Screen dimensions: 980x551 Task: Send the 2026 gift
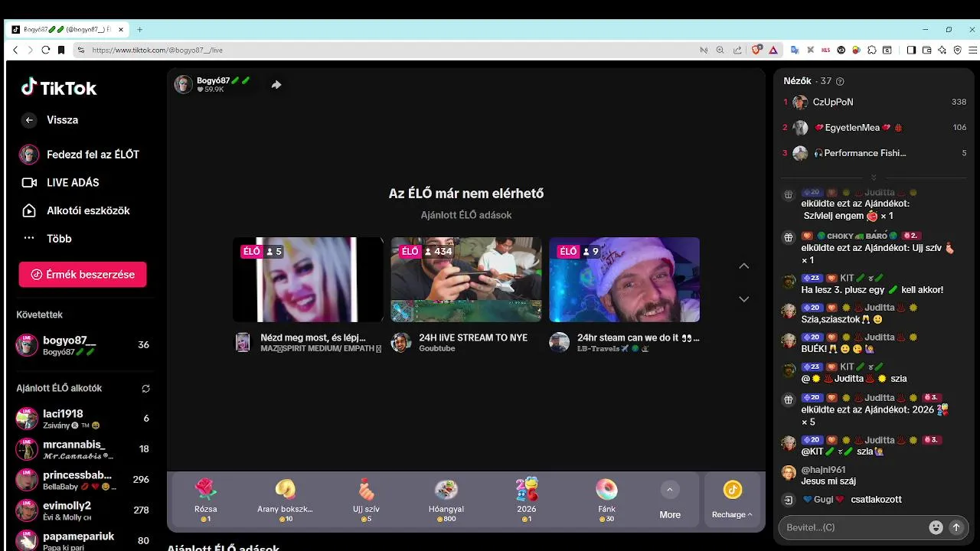tap(526, 500)
